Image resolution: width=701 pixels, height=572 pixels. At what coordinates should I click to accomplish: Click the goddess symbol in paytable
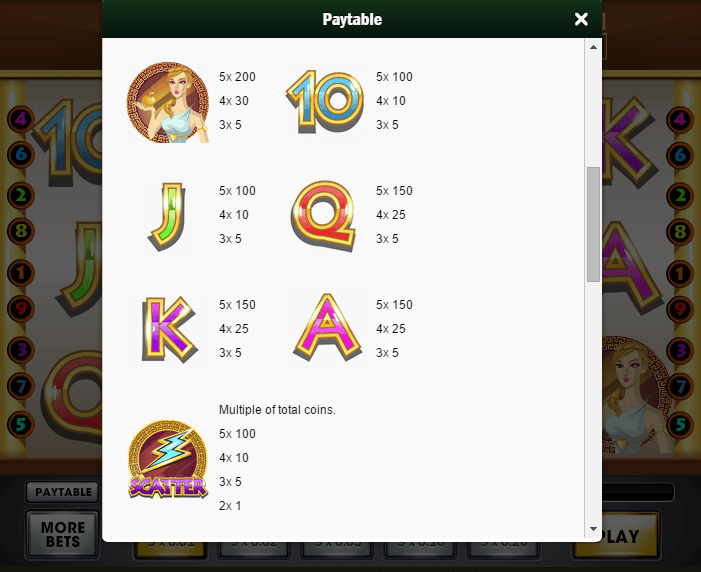point(168,102)
